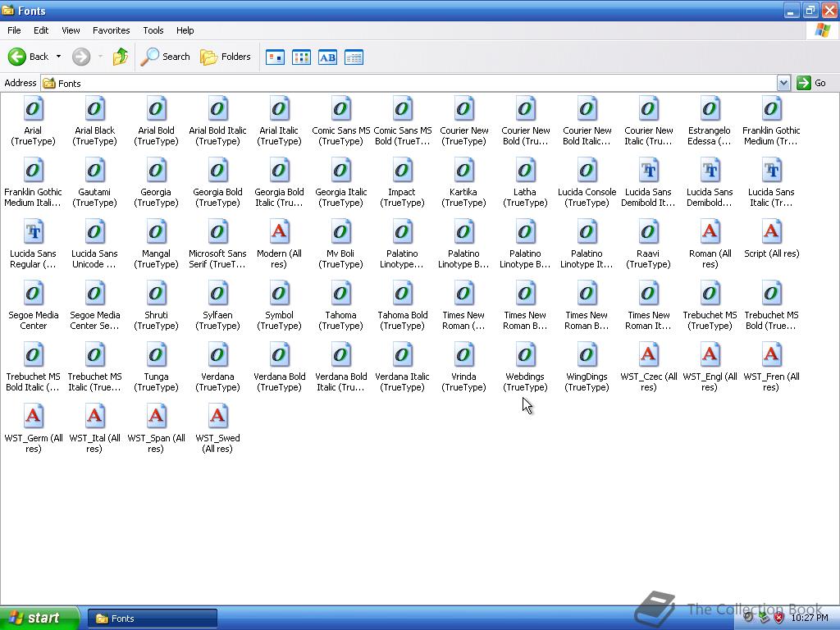Image resolution: width=840 pixels, height=630 pixels.
Task: Select Courier New (TrueType) font icon
Action: [464, 109]
